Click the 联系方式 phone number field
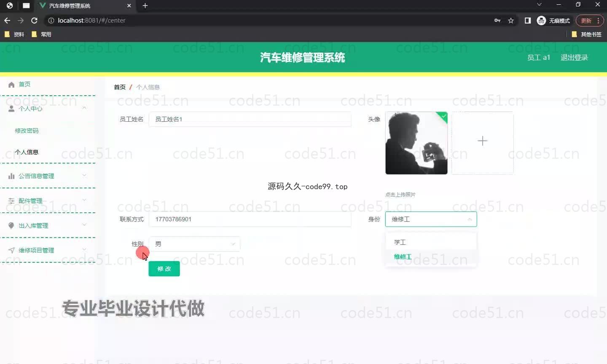Image resolution: width=607 pixels, height=364 pixels. click(250, 219)
